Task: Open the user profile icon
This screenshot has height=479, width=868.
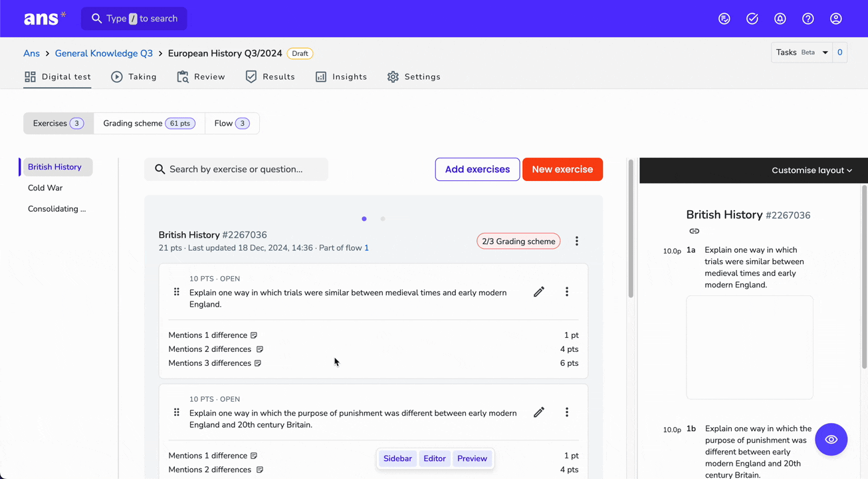Action: (x=836, y=19)
